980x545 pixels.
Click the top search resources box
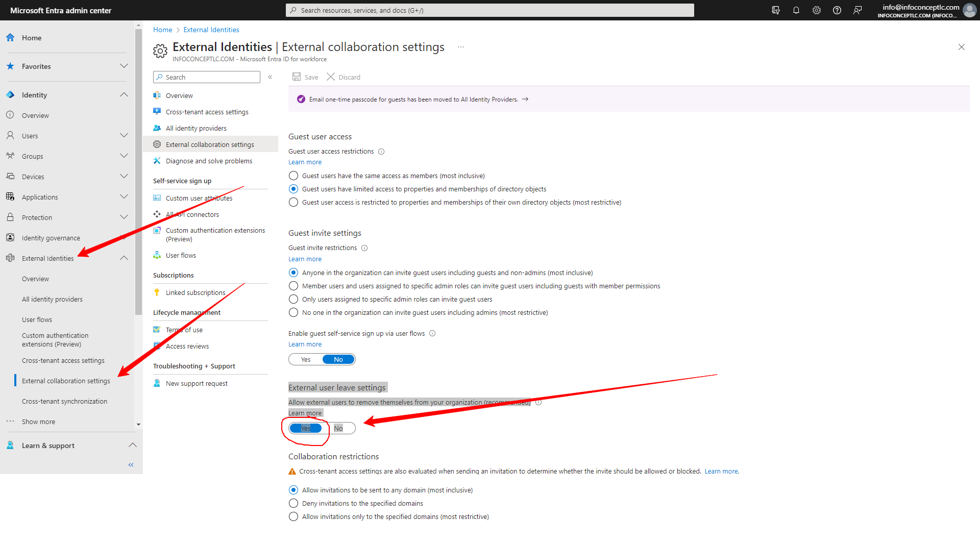[490, 10]
